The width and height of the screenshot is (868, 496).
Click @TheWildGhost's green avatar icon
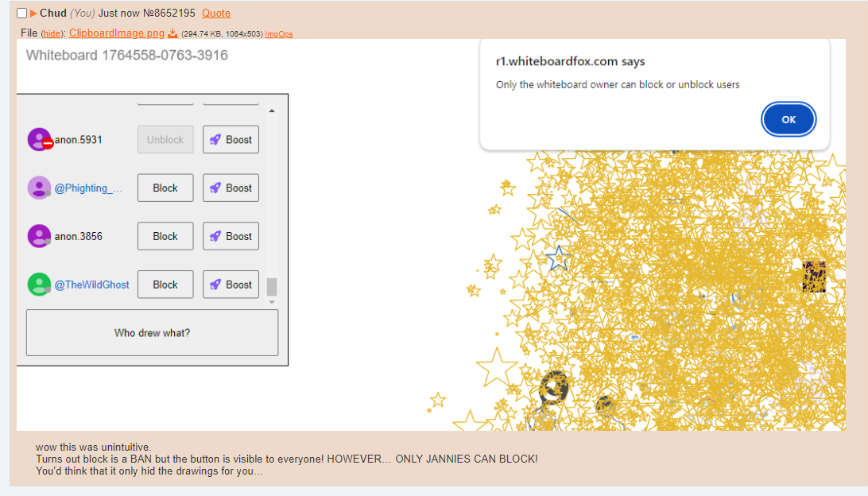click(x=40, y=285)
